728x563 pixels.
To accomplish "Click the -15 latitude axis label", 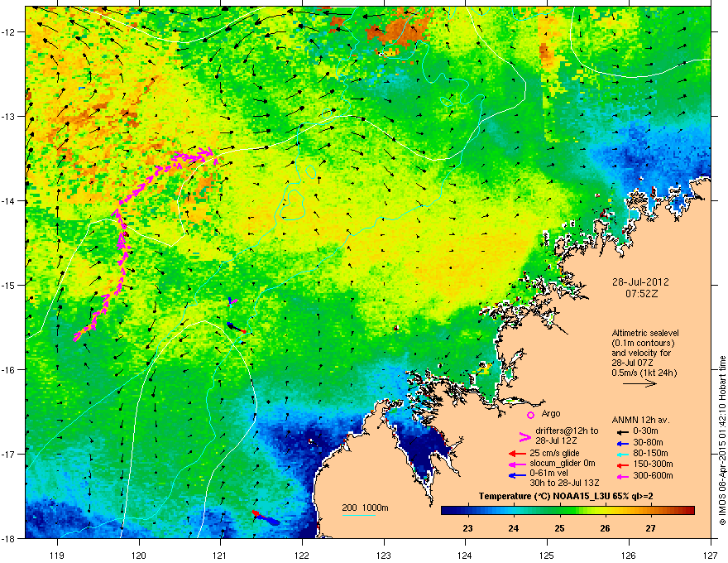I will pyautogui.click(x=9, y=285).
